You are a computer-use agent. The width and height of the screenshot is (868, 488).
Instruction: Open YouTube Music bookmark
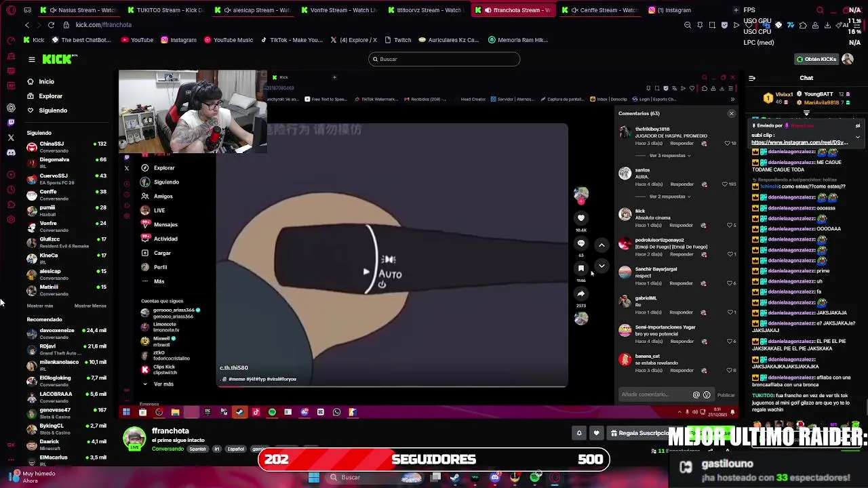pos(229,40)
